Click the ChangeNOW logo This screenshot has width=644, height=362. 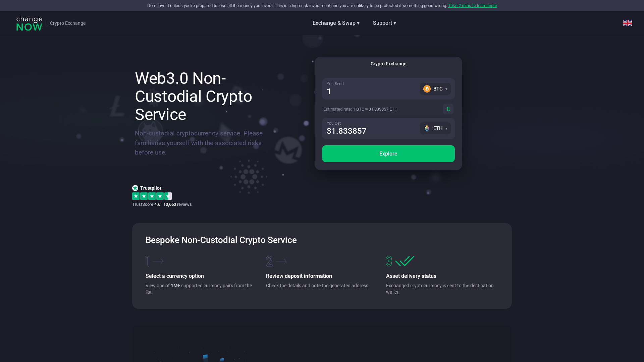pyautogui.click(x=29, y=23)
